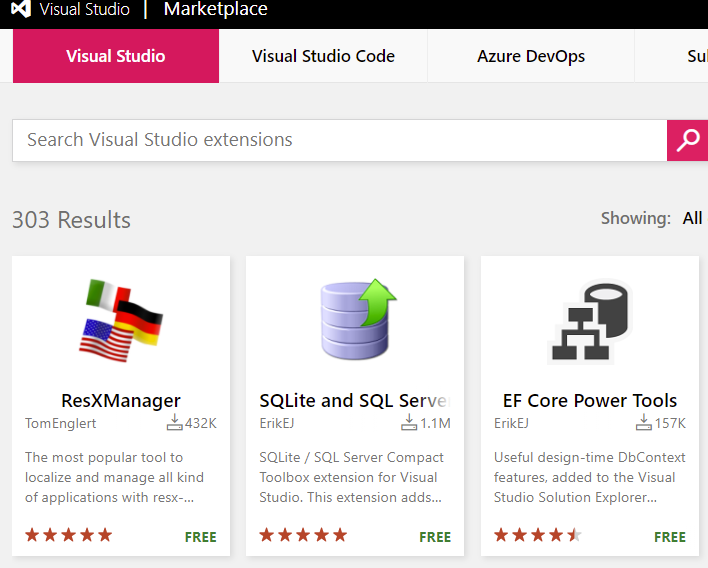Click the SQLite Toolbox description text
This screenshot has height=568, width=708.
(x=351, y=477)
